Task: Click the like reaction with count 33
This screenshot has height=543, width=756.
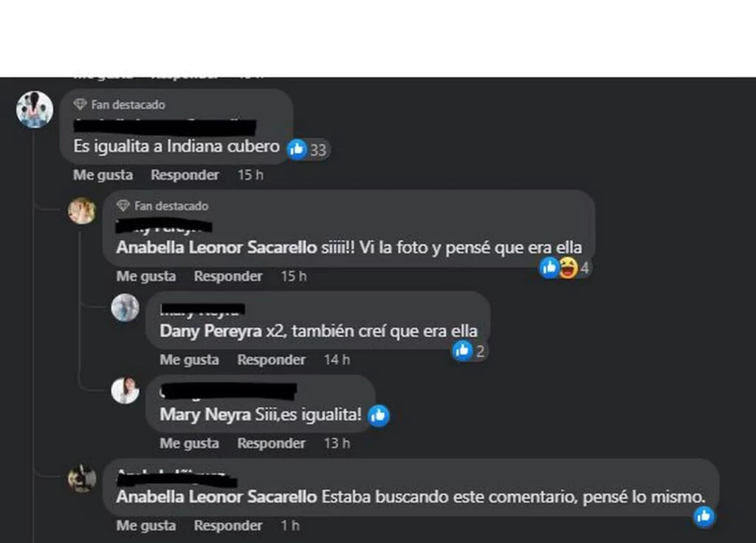Action: (x=309, y=149)
